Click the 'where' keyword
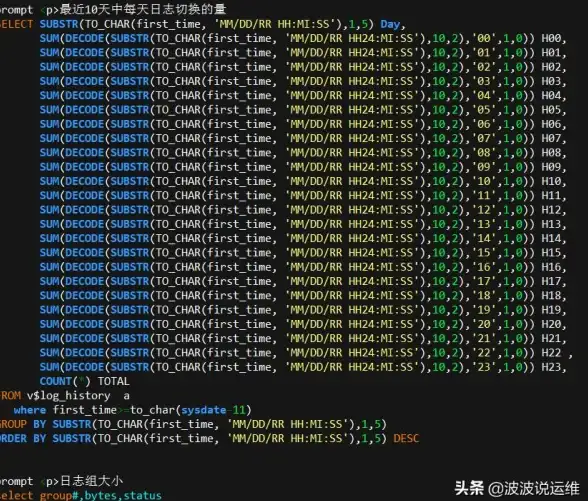The image size is (588, 501). [30, 410]
